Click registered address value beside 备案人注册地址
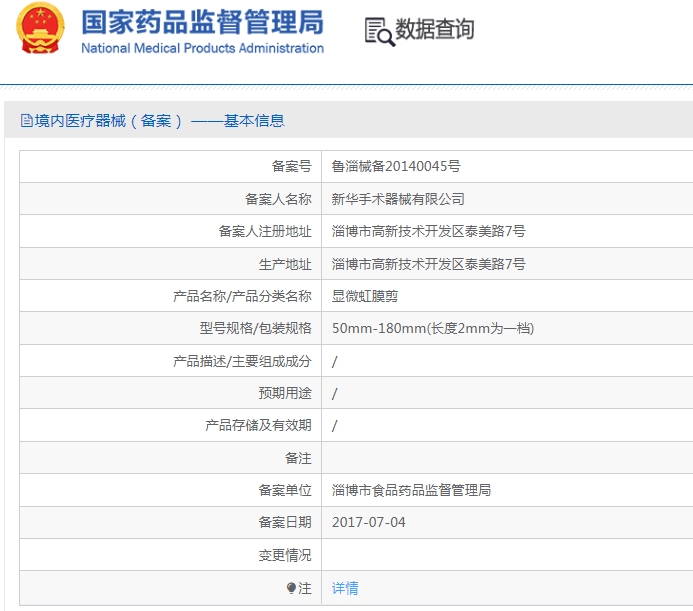The image size is (693, 611). tap(428, 231)
